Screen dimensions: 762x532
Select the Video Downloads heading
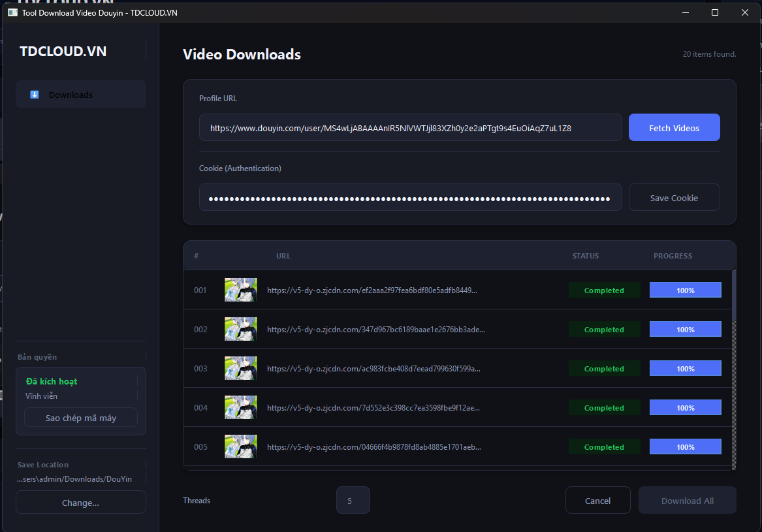click(242, 54)
